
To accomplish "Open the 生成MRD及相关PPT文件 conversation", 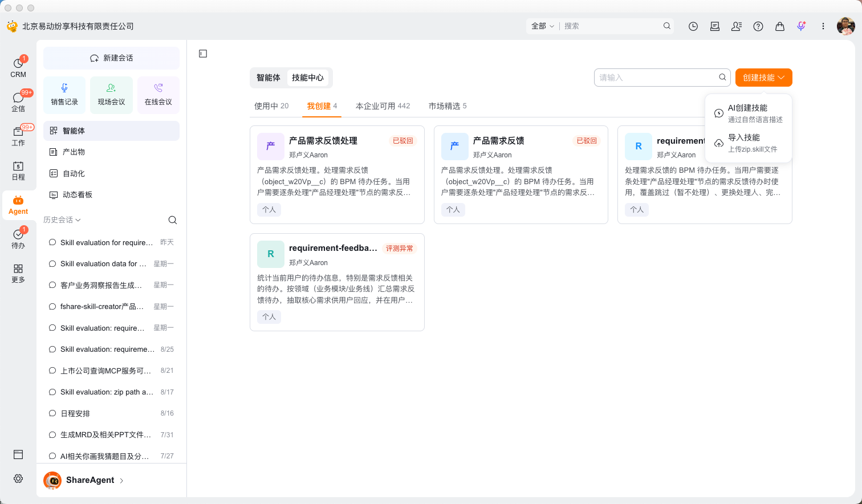I will click(x=111, y=435).
